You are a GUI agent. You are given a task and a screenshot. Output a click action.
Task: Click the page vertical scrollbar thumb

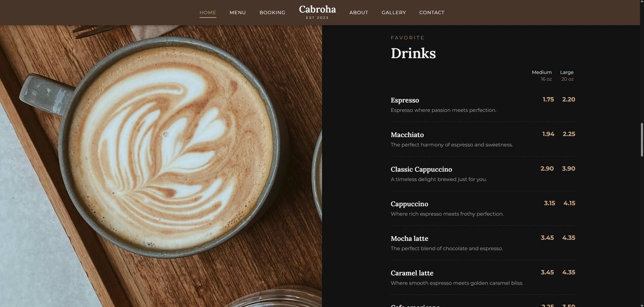[x=642, y=140]
